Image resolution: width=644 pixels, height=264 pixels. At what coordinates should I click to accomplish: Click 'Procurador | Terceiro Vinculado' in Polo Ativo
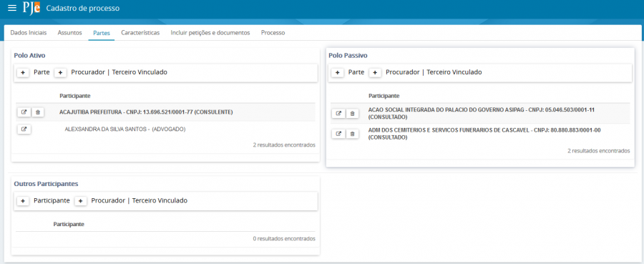(x=119, y=72)
